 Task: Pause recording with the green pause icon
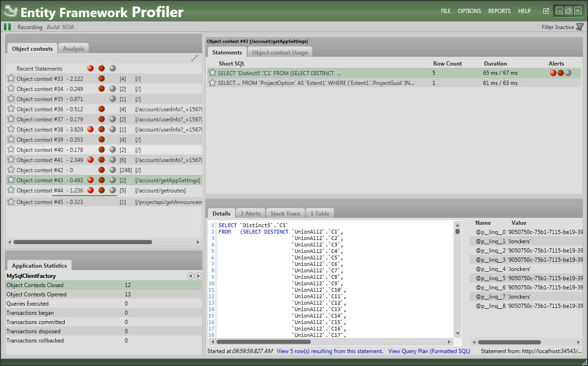click(7, 27)
